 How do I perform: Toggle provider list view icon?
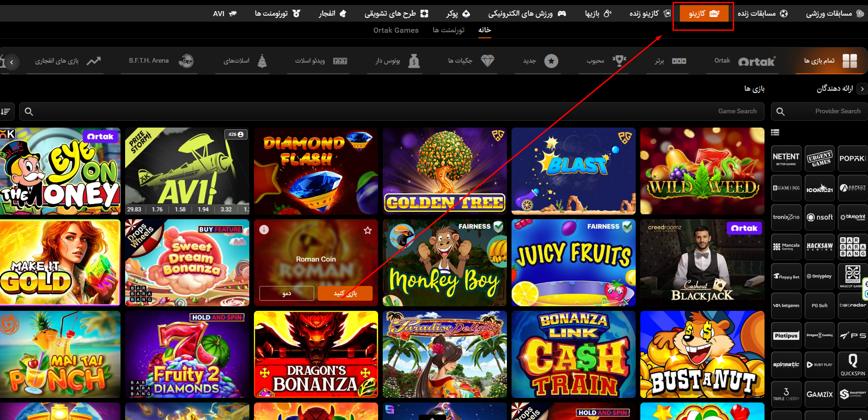click(775, 133)
